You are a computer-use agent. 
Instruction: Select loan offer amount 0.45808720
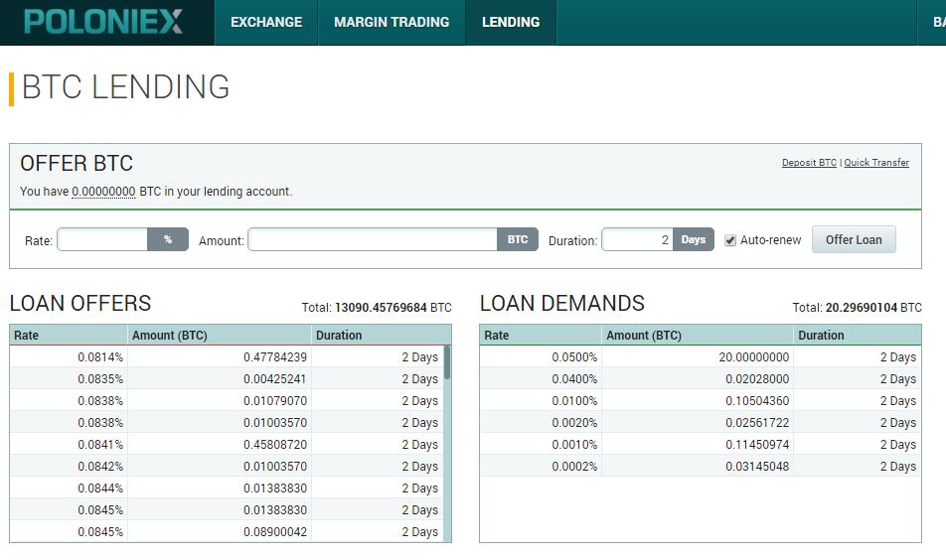pyautogui.click(x=275, y=444)
